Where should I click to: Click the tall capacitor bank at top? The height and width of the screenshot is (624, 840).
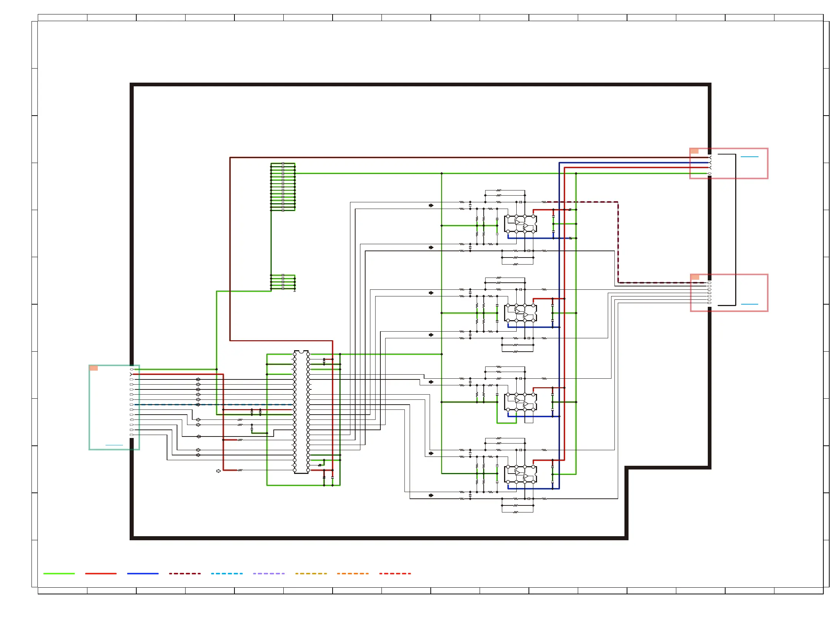283,187
